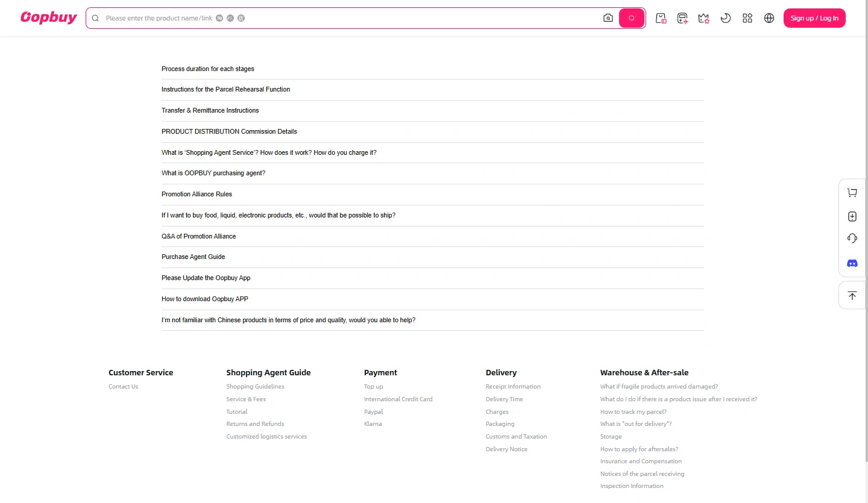Image resolution: width=868 pixels, height=503 pixels.
Task: Click the download icon in side panel
Action: [x=852, y=216]
